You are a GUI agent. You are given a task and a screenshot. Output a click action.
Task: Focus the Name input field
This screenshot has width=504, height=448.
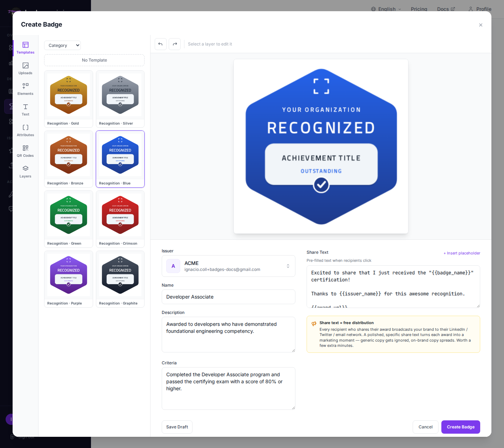[x=229, y=297]
